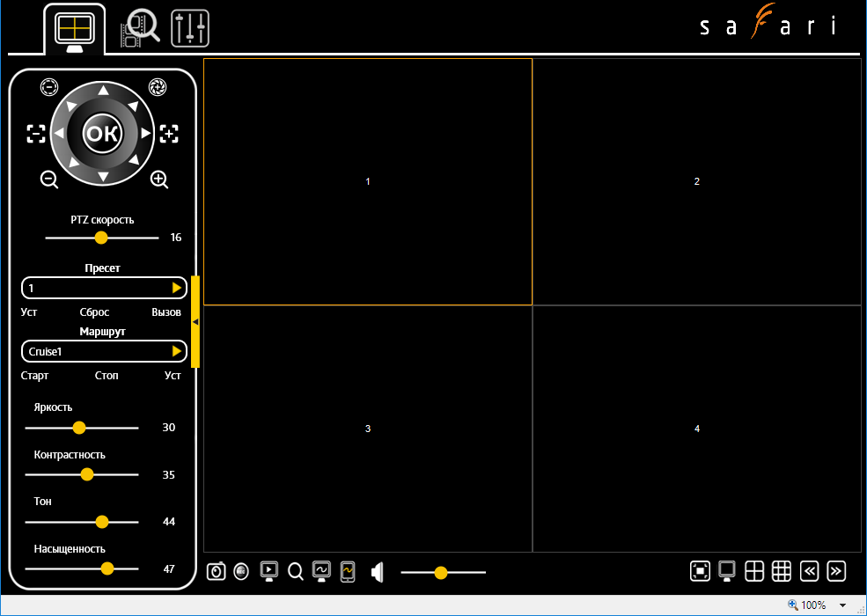The image size is (867, 616).
Task: Click the iris close (aperture minus) icon
Action: (x=49, y=87)
